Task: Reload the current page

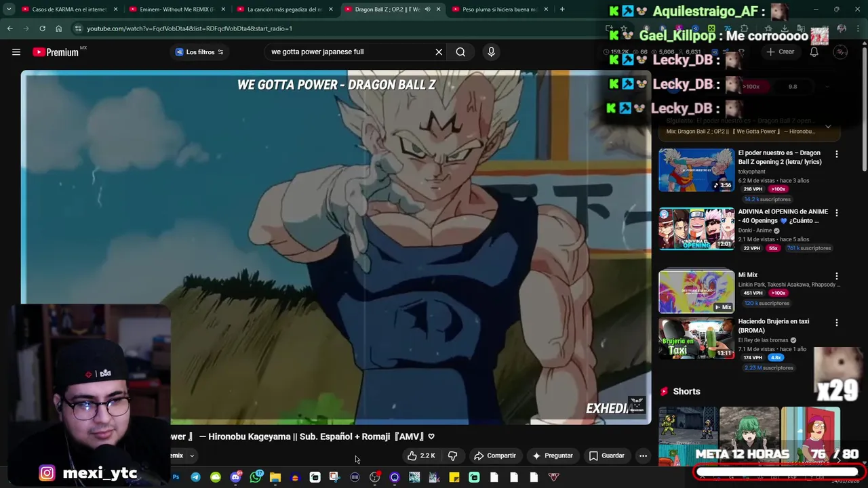Action: [42, 28]
